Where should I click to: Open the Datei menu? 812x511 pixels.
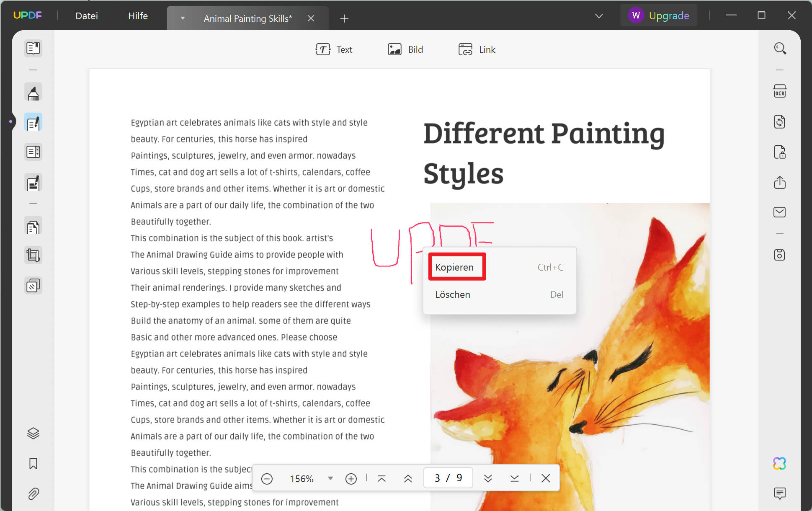87,16
